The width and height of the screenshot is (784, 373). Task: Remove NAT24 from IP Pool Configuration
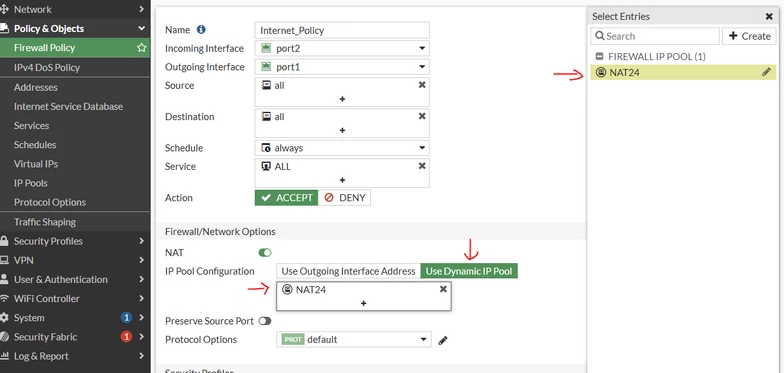443,289
